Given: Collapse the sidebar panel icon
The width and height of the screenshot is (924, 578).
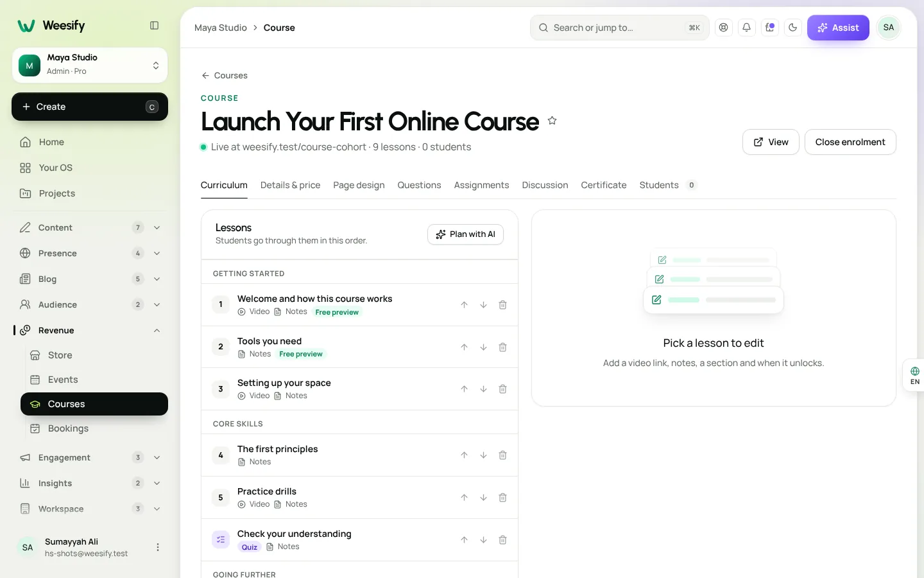Looking at the screenshot, I should (154, 26).
